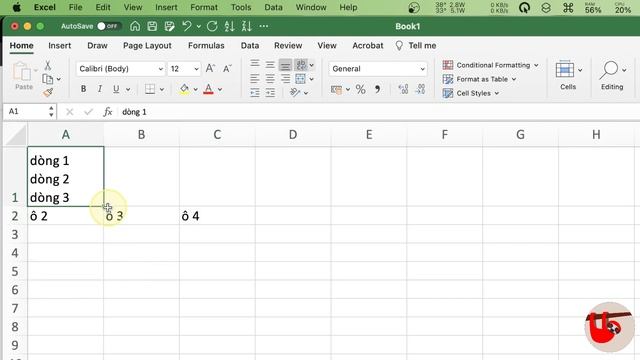
Task: Align text left
Action: pyautogui.click(x=255, y=79)
